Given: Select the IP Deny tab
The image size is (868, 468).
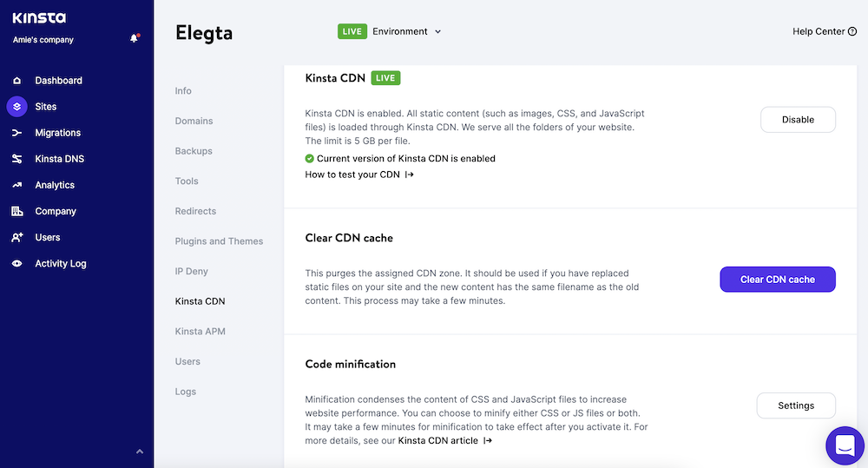Looking at the screenshot, I should (192, 272).
